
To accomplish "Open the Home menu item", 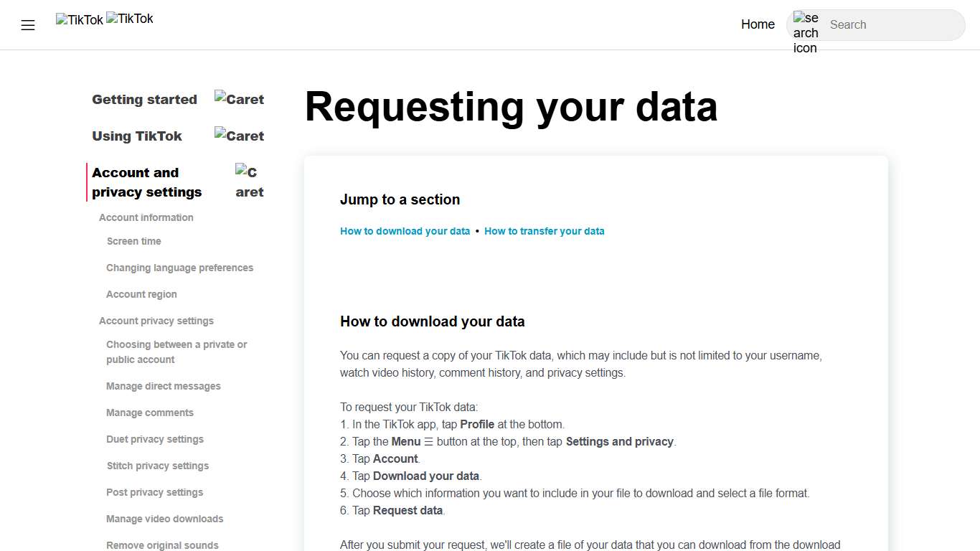I will pos(758,24).
